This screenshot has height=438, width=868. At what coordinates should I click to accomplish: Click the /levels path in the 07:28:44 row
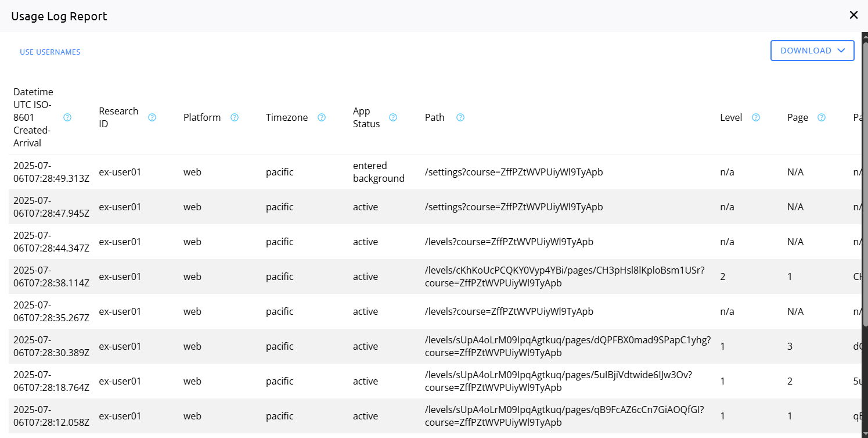(x=509, y=242)
